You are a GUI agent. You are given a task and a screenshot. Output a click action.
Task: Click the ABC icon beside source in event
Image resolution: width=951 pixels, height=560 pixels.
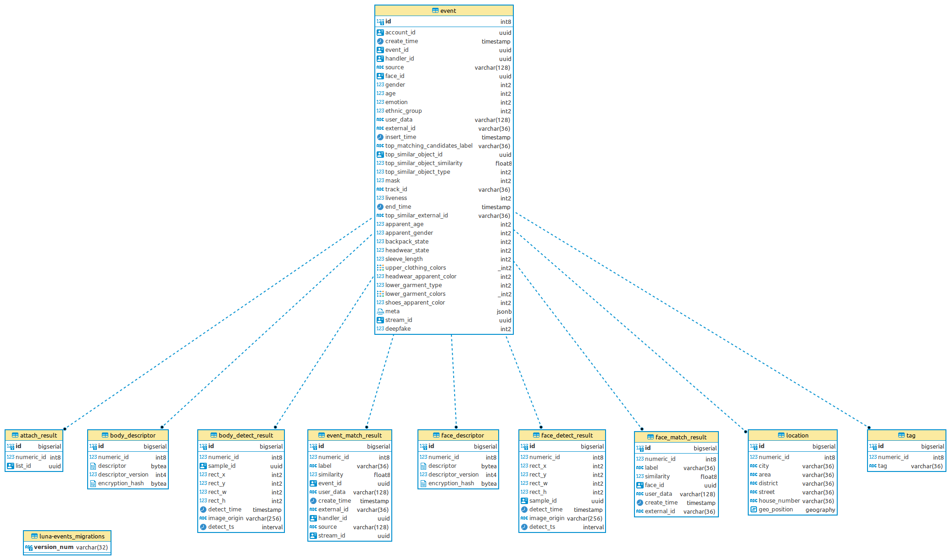tap(380, 67)
